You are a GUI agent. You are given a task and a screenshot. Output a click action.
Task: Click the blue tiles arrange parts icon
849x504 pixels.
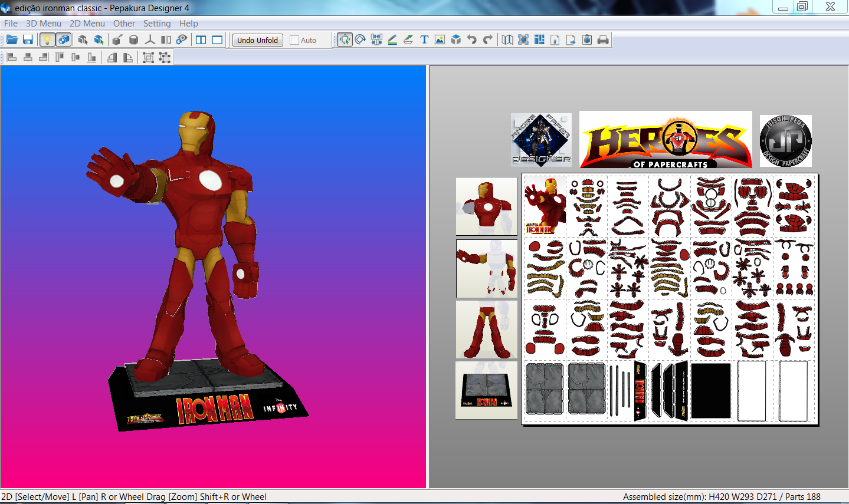click(x=539, y=40)
